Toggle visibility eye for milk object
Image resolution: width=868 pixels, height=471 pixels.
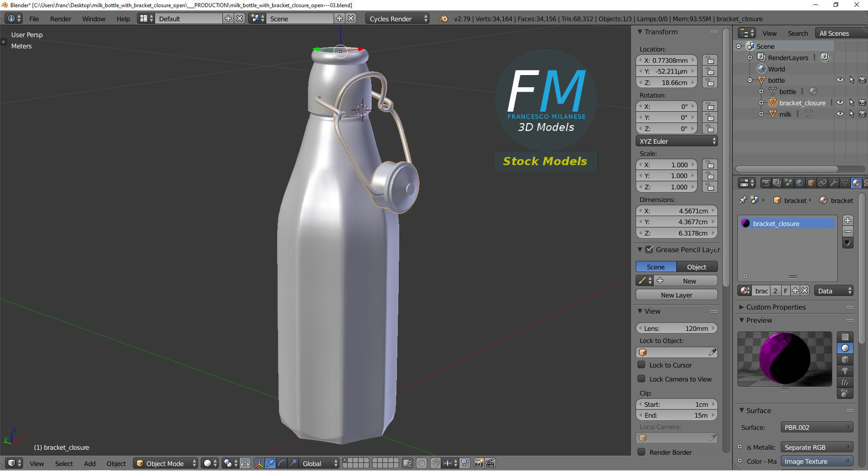click(x=840, y=114)
